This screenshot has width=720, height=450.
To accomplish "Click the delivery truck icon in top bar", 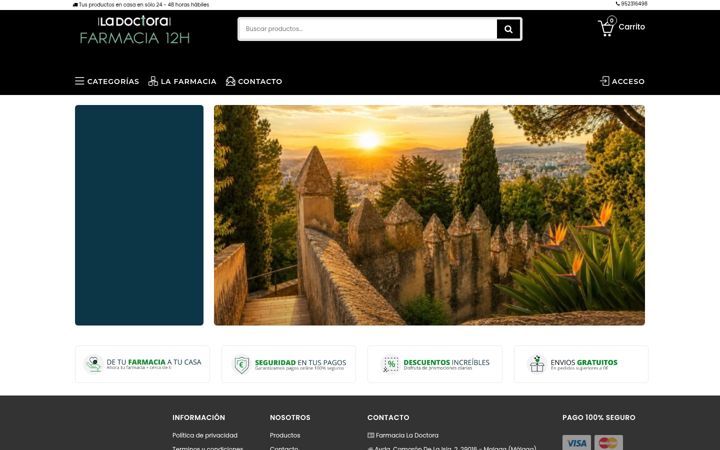I will pos(75,5).
